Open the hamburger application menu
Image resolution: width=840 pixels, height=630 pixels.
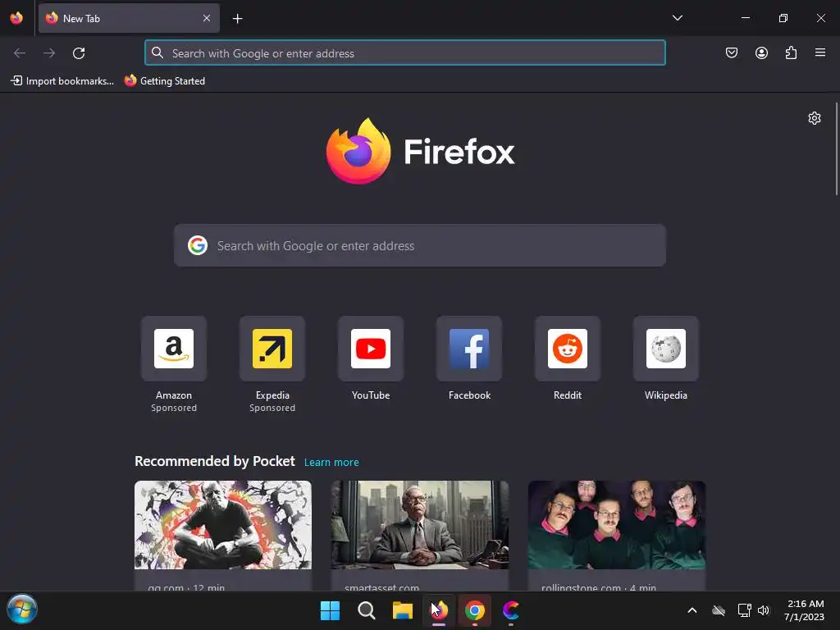click(820, 52)
